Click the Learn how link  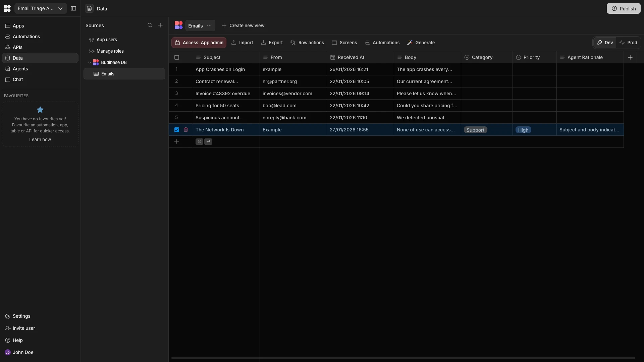(40, 139)
